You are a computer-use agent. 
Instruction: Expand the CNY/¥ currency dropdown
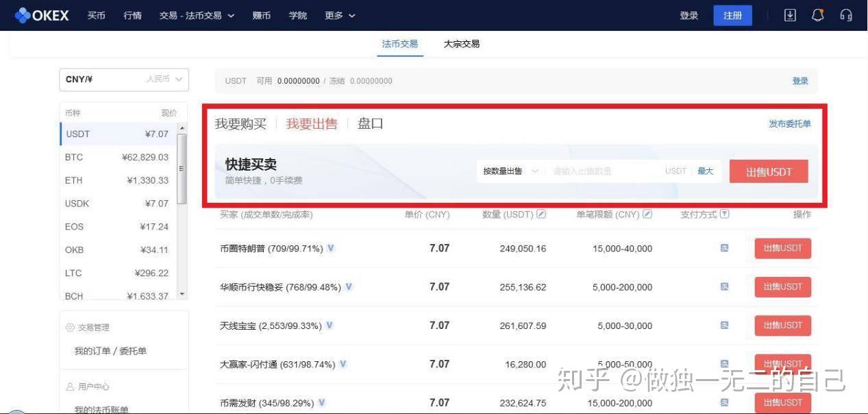[123, 80]
